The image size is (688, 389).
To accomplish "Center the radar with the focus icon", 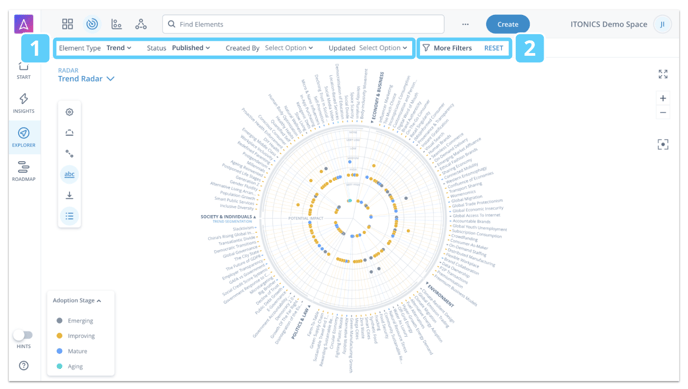I will 663,144.
